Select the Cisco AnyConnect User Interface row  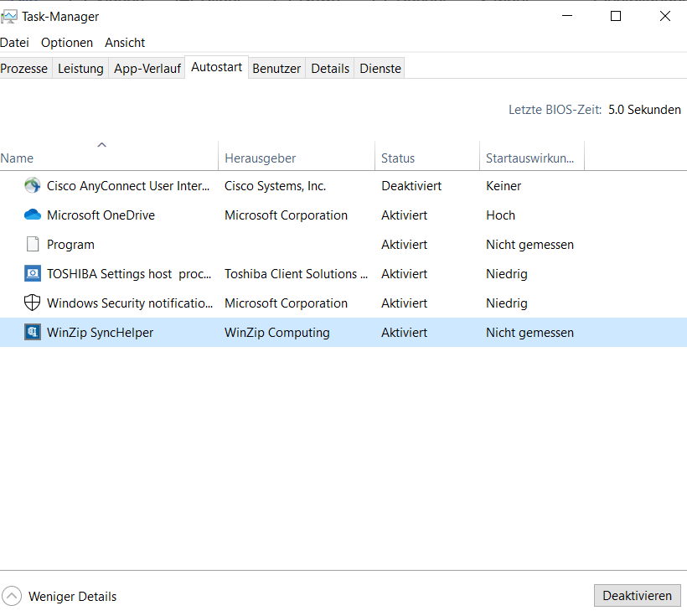343,186
